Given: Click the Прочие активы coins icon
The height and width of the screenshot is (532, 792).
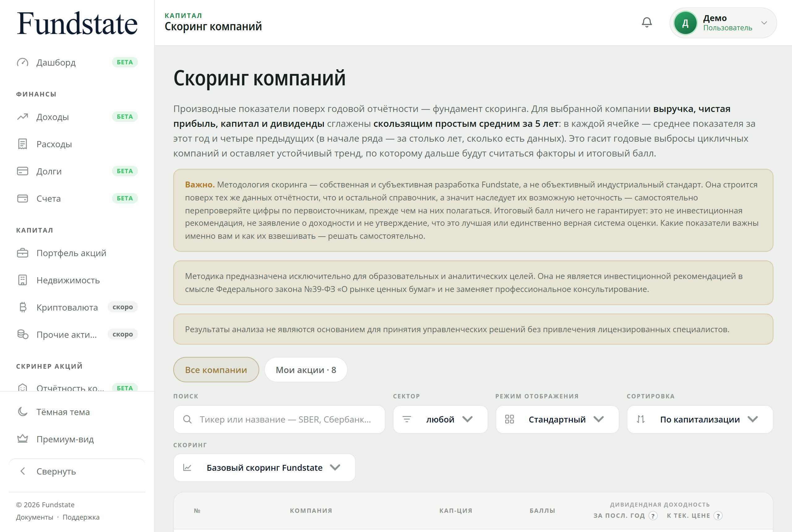Looking at the screenshot, I should point(22,334).
